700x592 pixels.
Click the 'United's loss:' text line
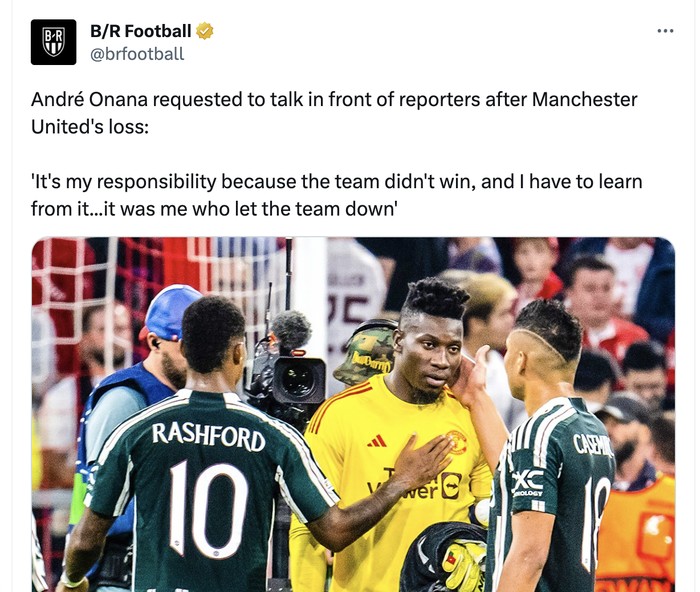coord(90,127)
